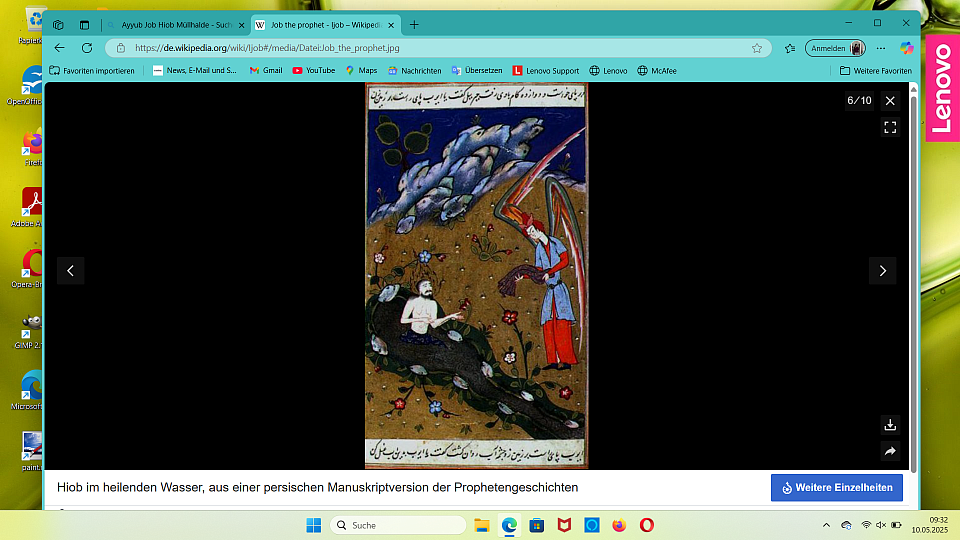The image size is (960, 540).
Task: Show the next image in viewer
Action: coord(882,271)
